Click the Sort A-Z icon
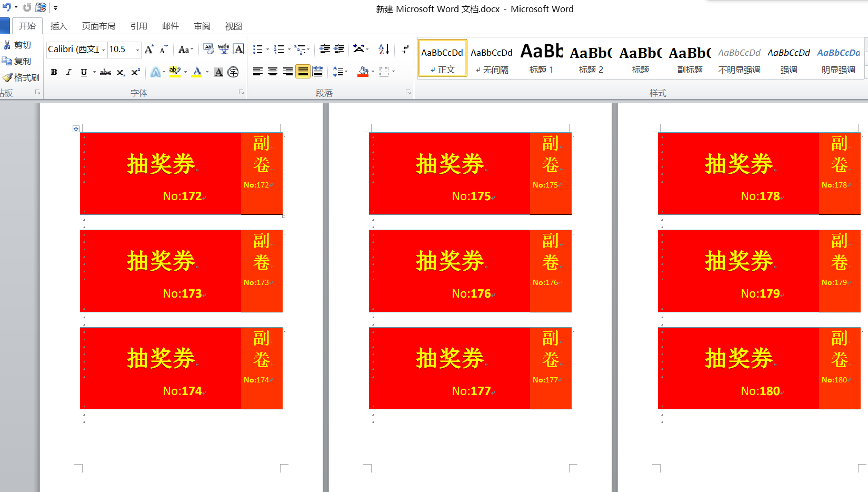Viewport: 868px width, 492px height. pos(384,49)
